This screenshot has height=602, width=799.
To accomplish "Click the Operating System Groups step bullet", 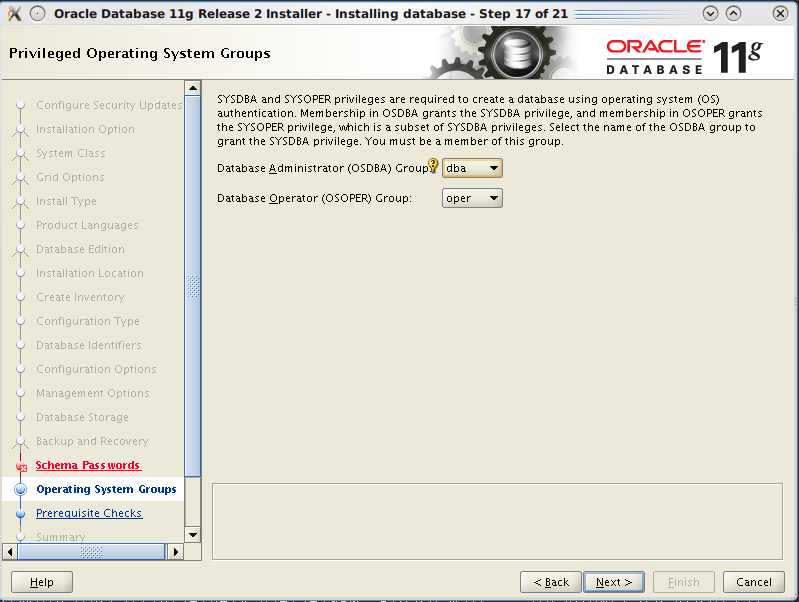I will click(x=20, y=489).
